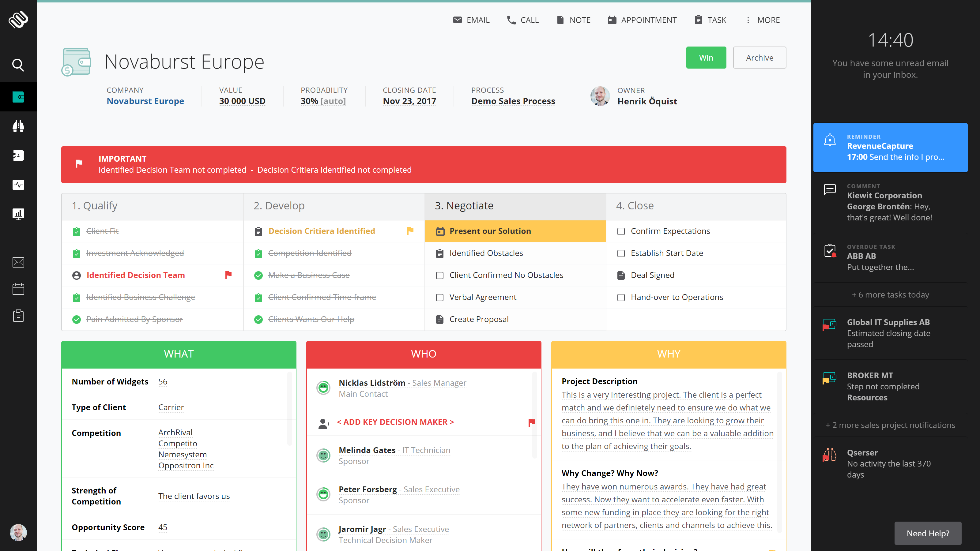Open the RevenueCapture reminder notification
Viewport: 980px width, 551px height.
coord(890,148)
